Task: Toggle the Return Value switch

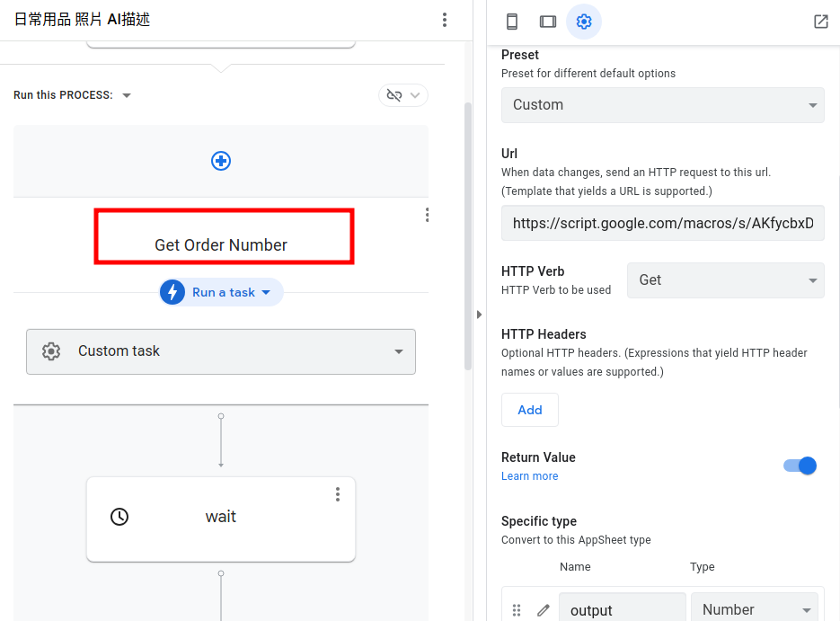Action: pos(800,466)
